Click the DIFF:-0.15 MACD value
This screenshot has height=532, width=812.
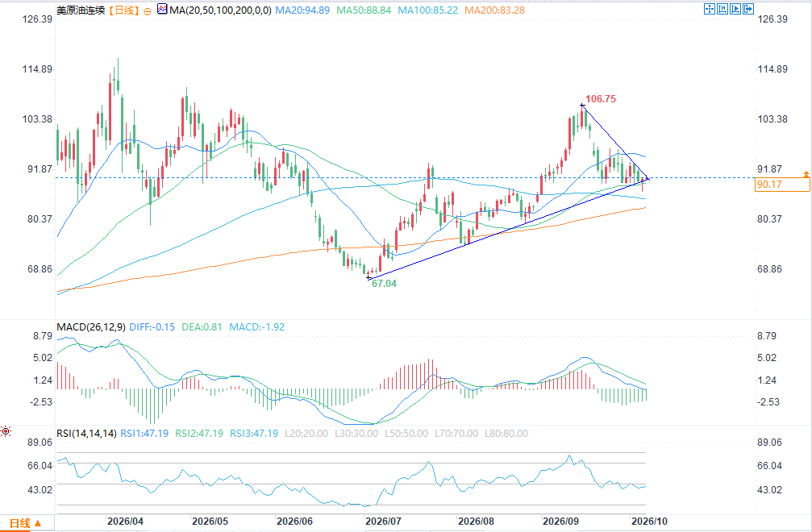pyautogui.click(x=152, y=327)
